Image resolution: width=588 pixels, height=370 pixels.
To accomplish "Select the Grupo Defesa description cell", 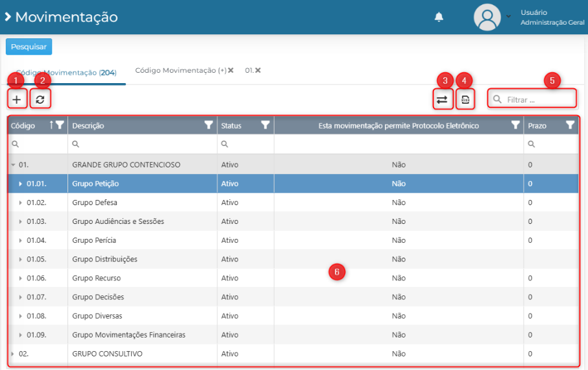I will coord(143,203).
